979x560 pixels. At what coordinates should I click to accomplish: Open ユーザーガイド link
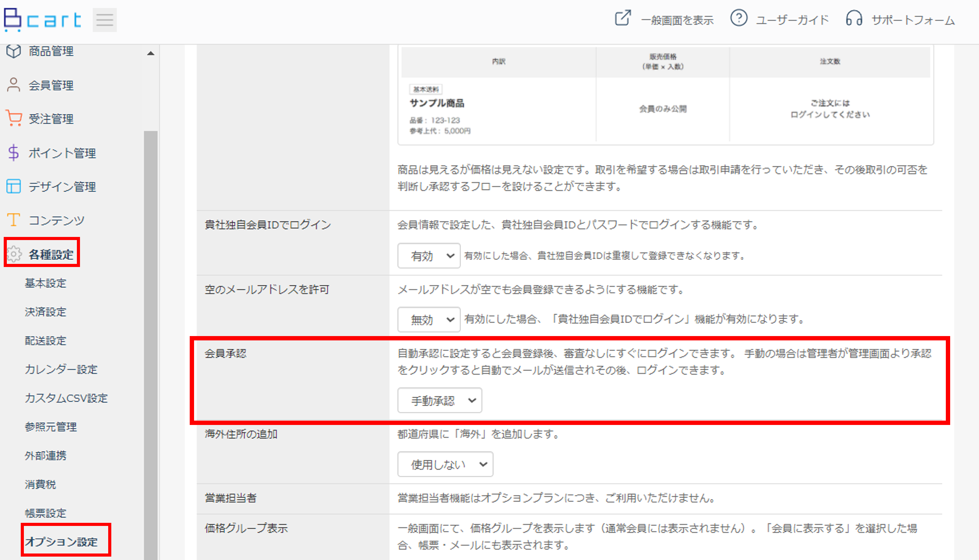[x=792, y=20]
